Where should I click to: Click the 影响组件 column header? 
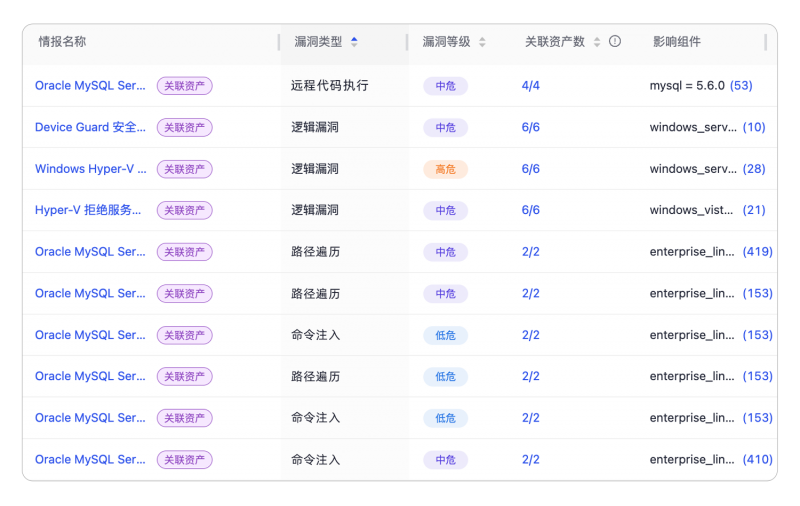(x=677, y=41)
